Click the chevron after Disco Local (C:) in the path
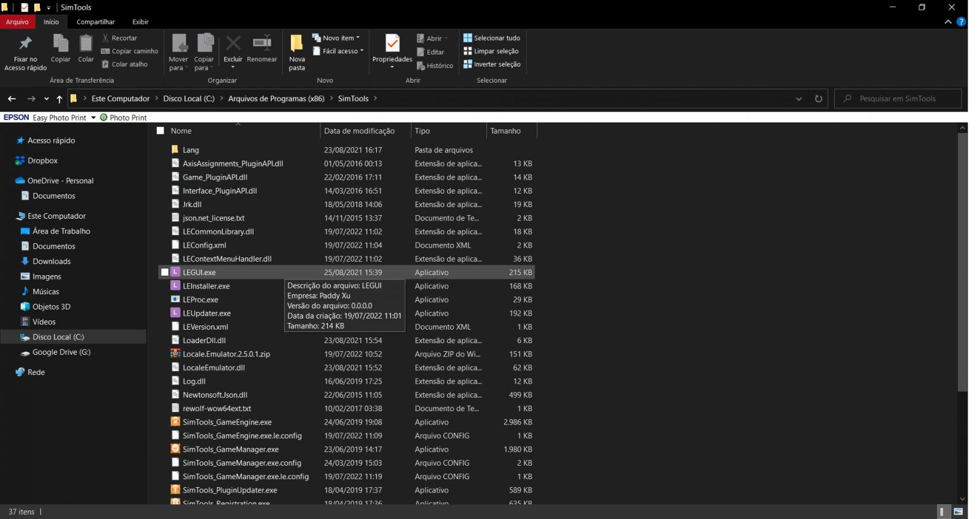 (222, 99)
